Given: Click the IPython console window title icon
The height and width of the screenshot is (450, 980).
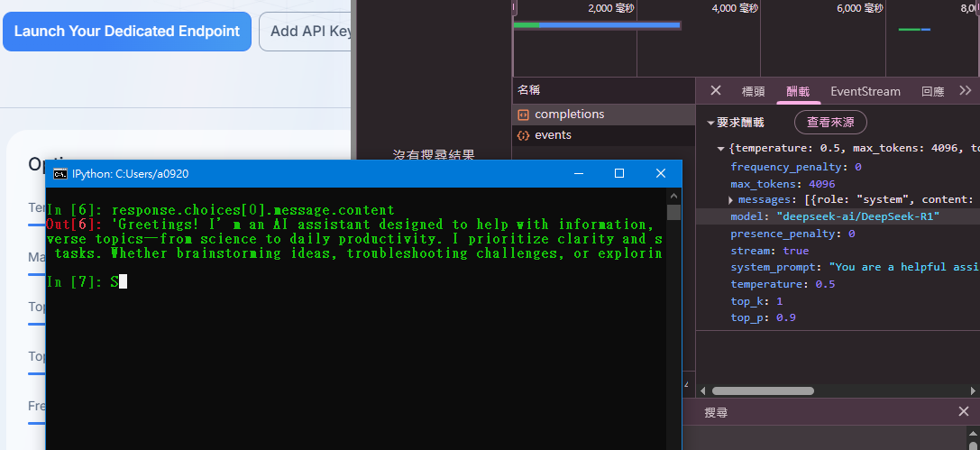Looking at the screenshot, I should [60, 174].
